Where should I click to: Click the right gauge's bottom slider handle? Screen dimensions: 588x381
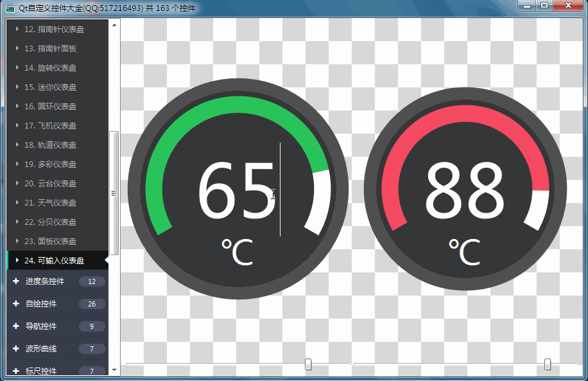[548, 365]
